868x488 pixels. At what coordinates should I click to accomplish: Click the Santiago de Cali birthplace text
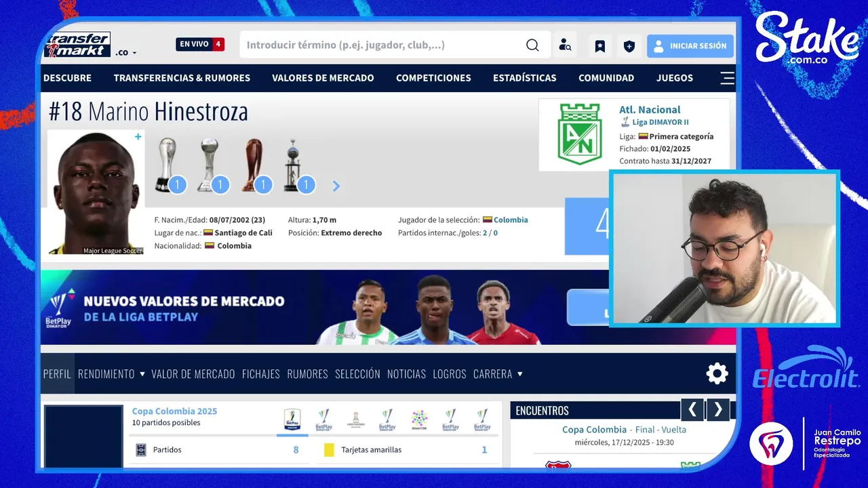tap(243, 232)
